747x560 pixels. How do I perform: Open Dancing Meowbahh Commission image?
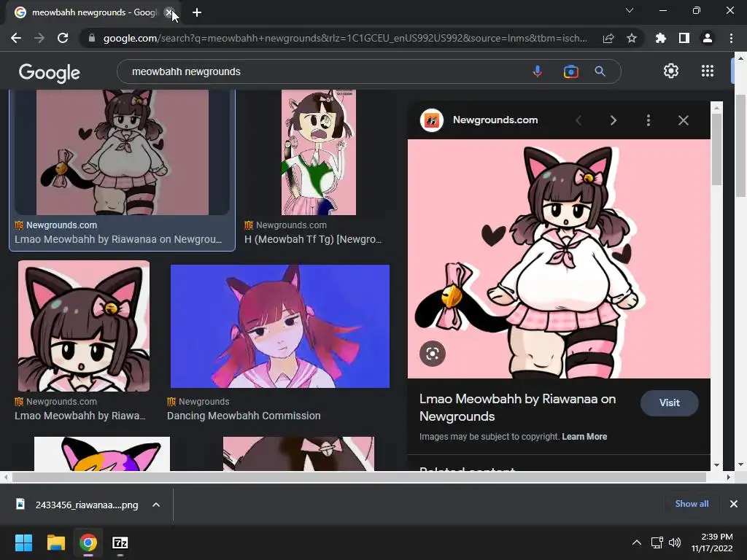tap(280, 326)
